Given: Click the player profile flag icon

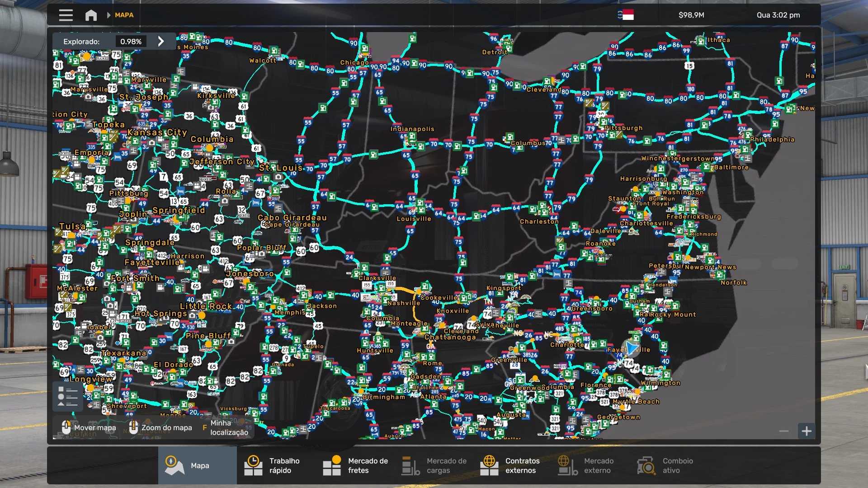Looking at the screenshot, I should [626, 15].
